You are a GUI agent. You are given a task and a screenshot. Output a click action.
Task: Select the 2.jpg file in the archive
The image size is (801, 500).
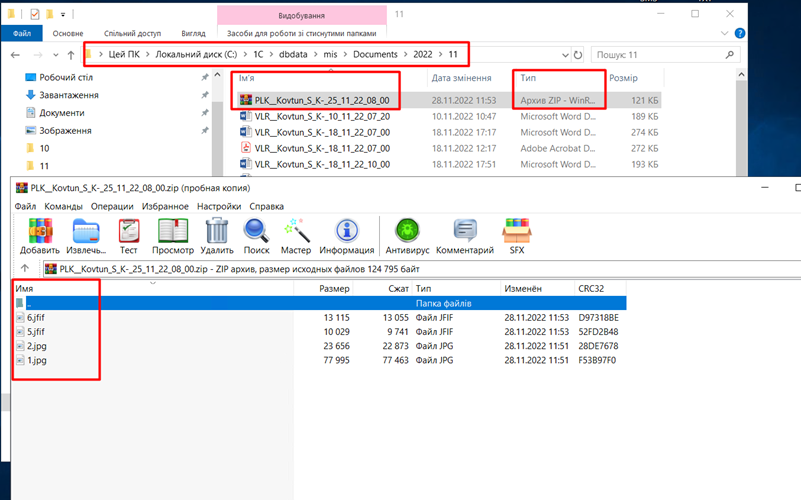pos(37,345)
